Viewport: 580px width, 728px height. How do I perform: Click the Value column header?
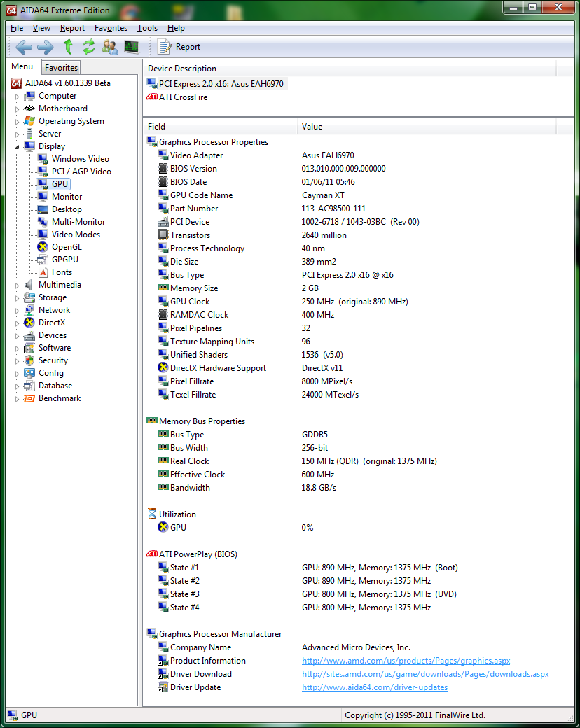pyautogui.click(x=426, y=126)
